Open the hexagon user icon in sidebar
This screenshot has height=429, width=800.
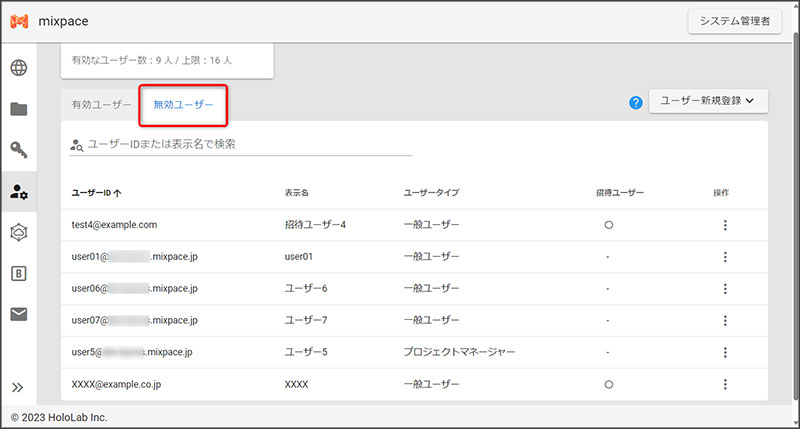[19, 232]
